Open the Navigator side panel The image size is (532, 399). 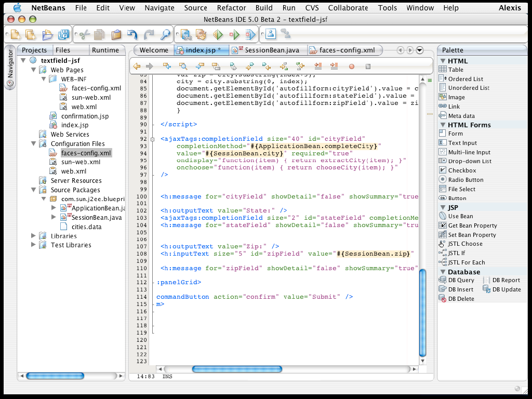point(10,67)
